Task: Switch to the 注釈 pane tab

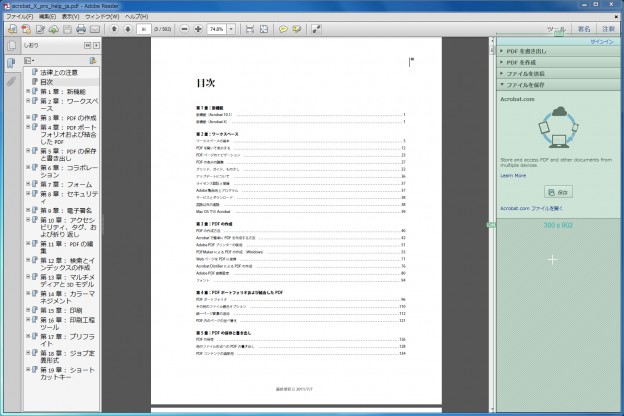Action: tap(608, 29)
